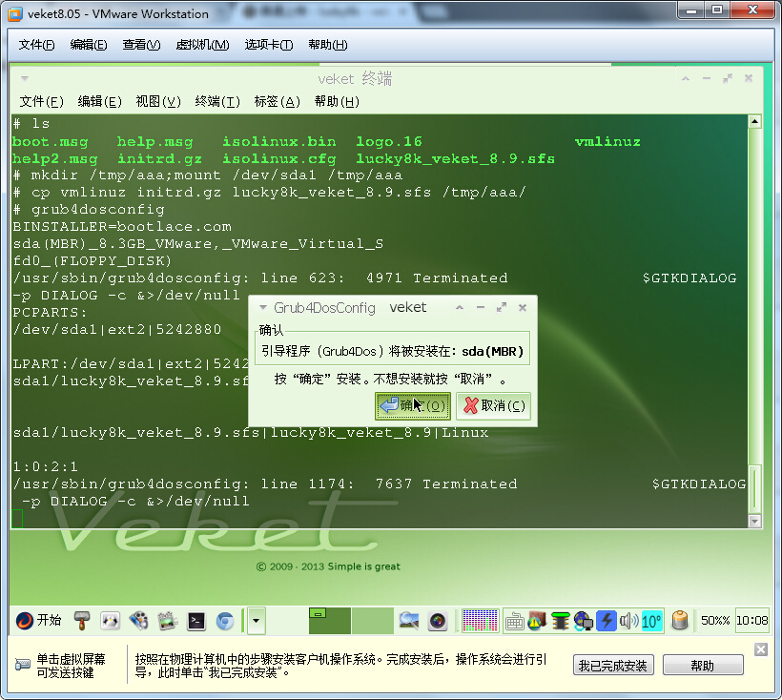Click the 10:08 taskbar clock
The image size is (782, 700).
tap(752, 621)
